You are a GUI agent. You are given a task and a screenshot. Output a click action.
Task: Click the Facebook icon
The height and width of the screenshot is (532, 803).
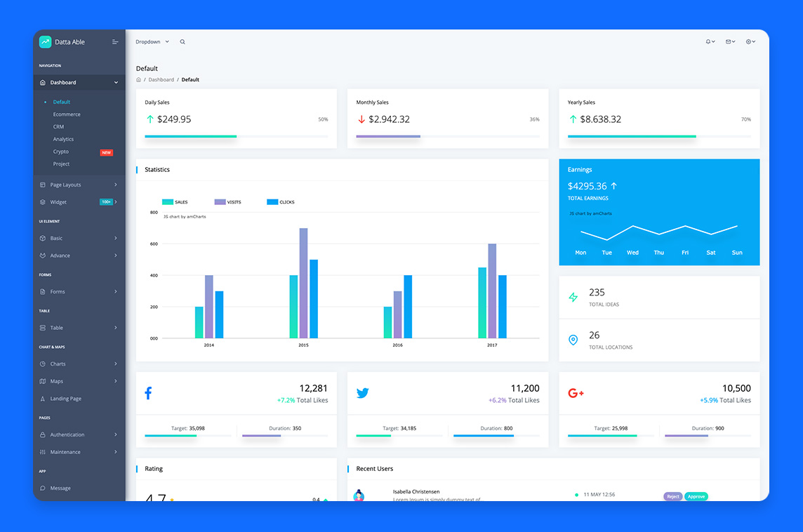(x=148, y=393)
